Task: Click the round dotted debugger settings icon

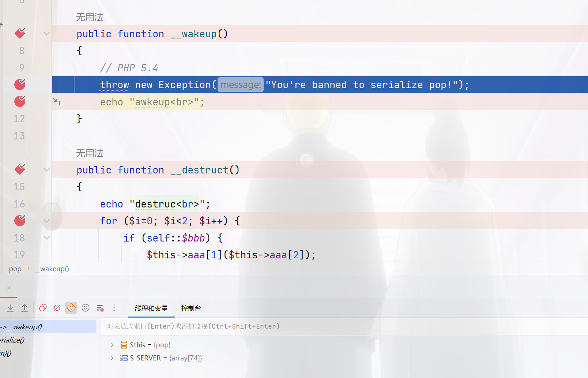Action: coord(86,308)
